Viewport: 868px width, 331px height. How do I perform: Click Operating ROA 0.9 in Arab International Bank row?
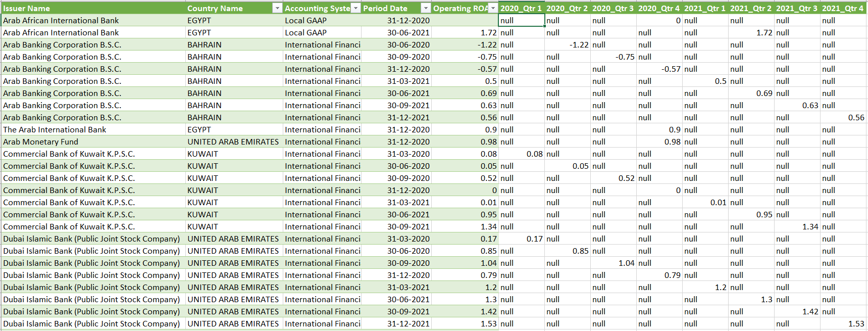465,129
